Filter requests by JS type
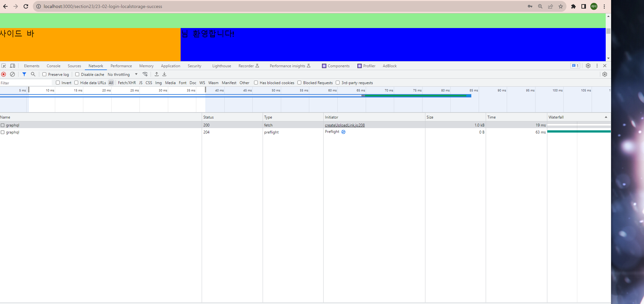This screenshot has height=304, width=644. point(141,83)
